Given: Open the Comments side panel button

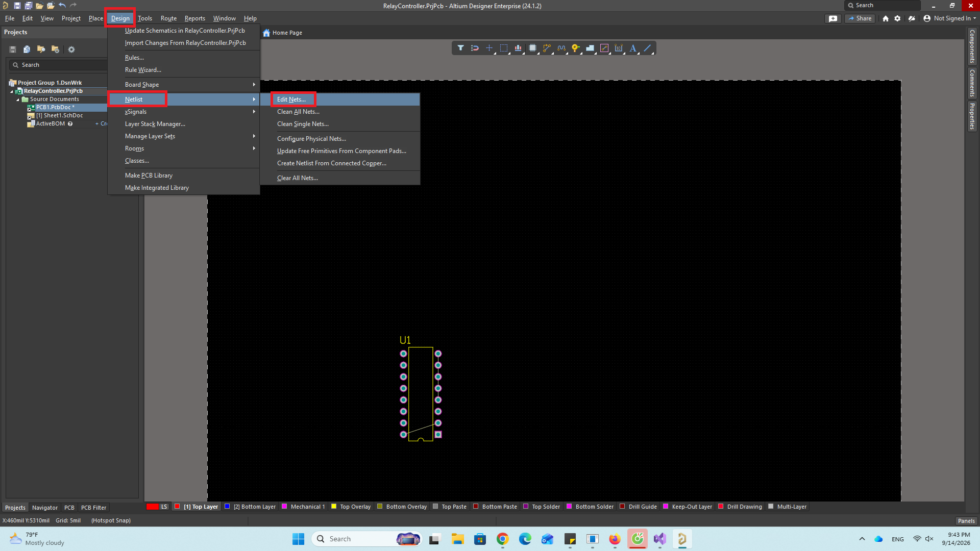Looking at the screenshot, I should click(972, 83).
